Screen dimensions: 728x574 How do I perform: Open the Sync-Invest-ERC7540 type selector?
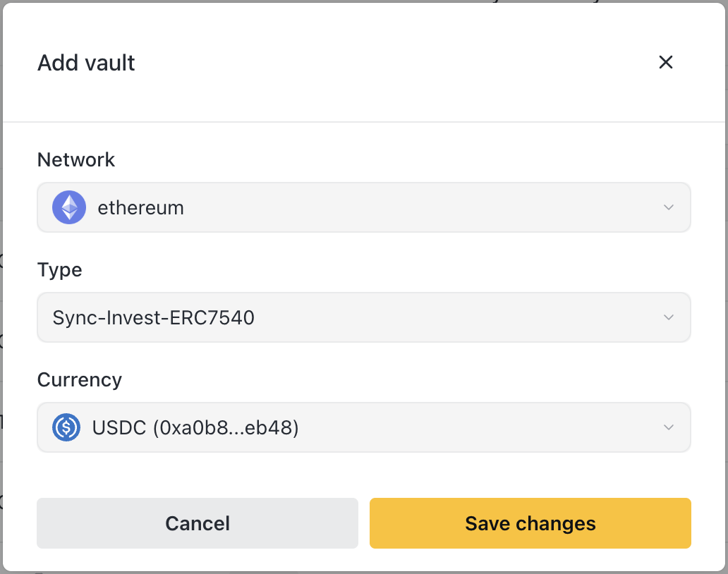pyautogui.click(x=363, y=318)
